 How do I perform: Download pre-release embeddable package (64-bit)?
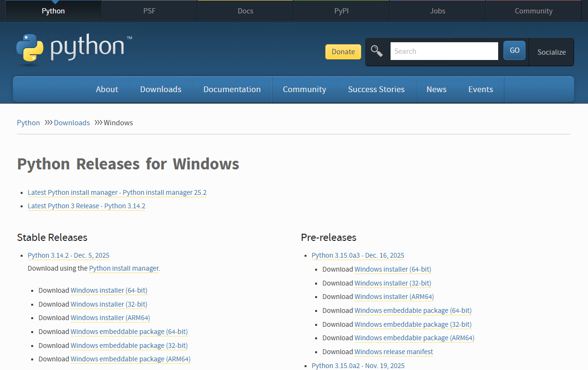413,310
